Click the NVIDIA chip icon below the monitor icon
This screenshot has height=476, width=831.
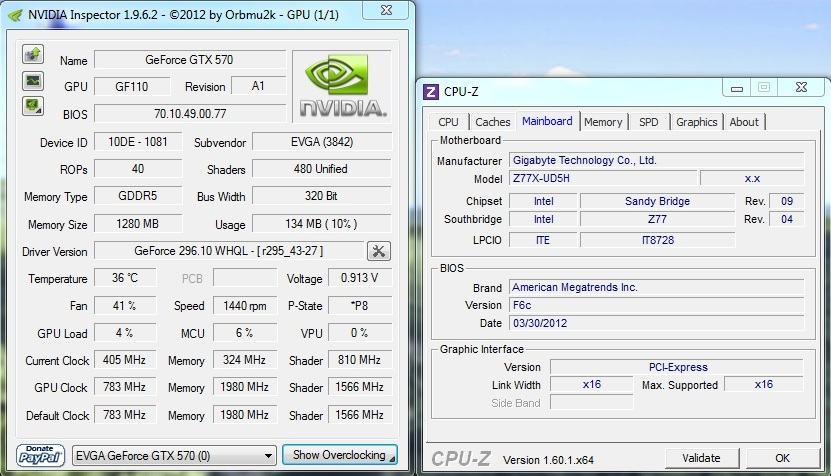[33, 106]
